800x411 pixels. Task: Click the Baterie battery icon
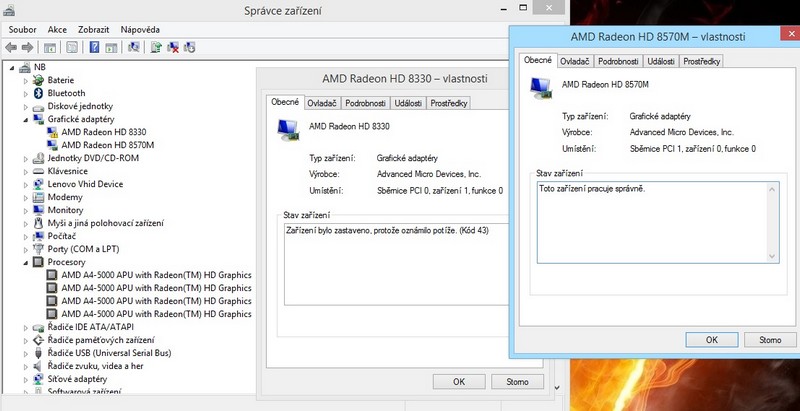38,80
